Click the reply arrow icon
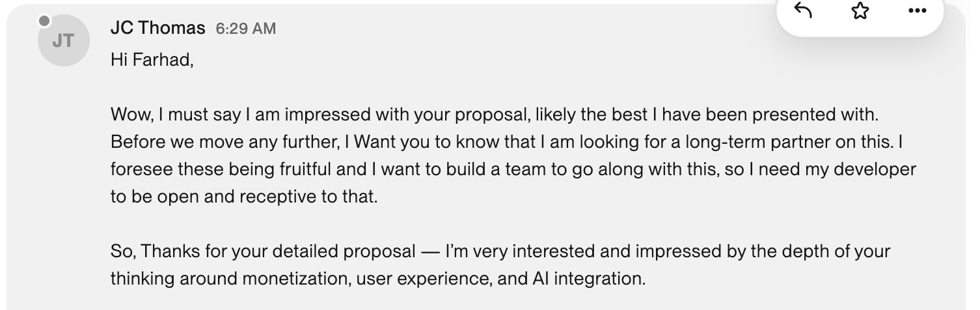Screen dimensions: 980x310 tap(804, 11)
